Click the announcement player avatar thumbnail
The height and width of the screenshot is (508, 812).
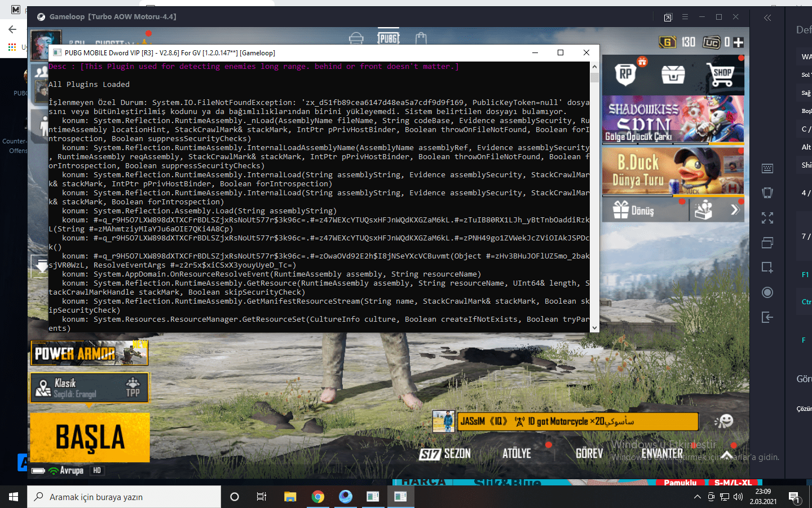click(x=444, y=422)
